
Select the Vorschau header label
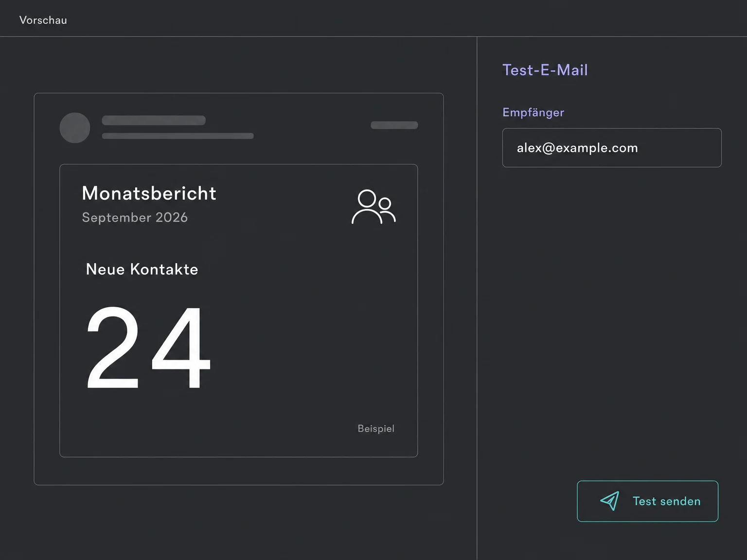(43, 20)
